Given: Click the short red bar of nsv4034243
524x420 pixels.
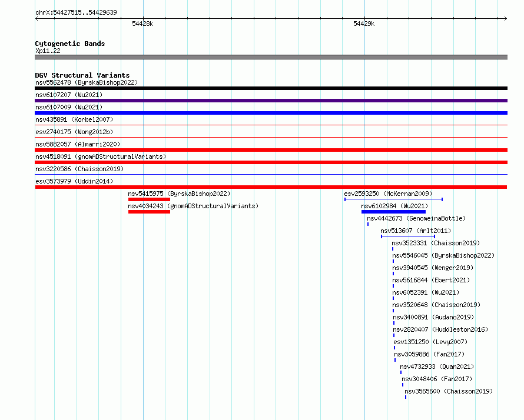Looking at the screenshot, I should pos(149,212).
